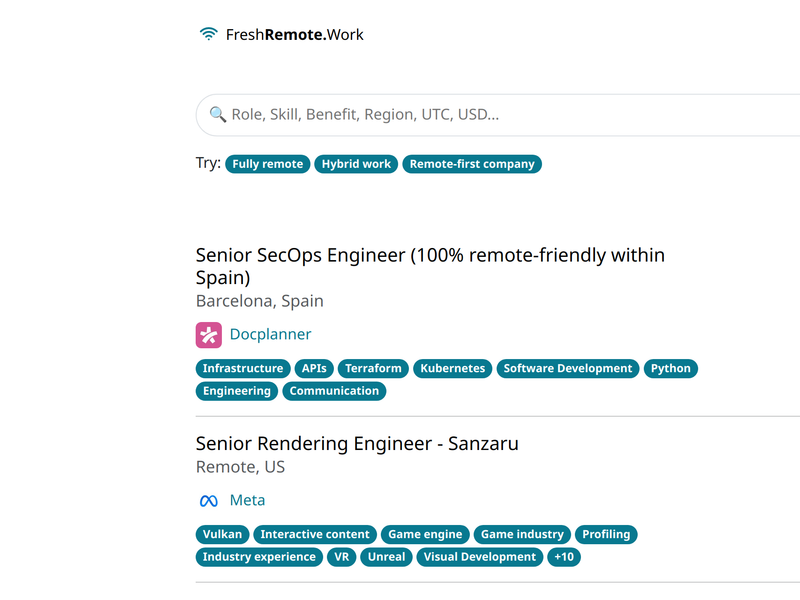Select the Kubernetes skill tag
This screenshot has width=800, height=600.
(452, 368)
